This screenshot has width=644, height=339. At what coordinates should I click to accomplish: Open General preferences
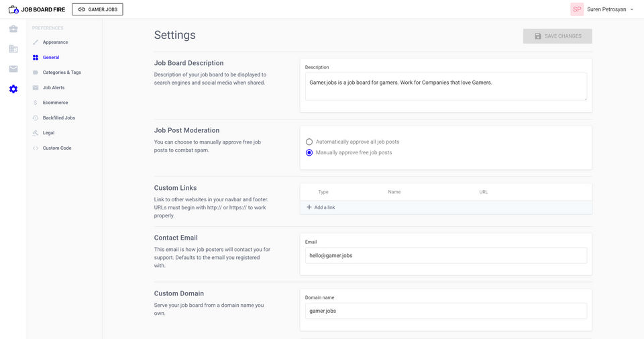(x=51, y=57)
